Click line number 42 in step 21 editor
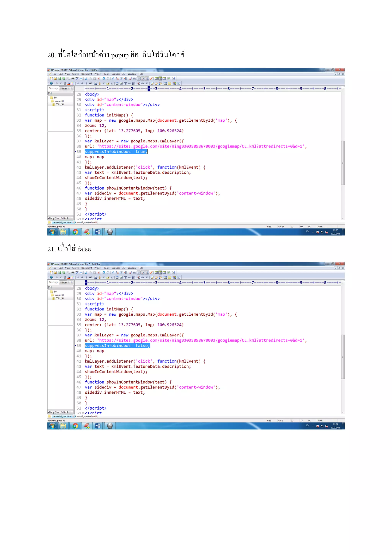Image resolution: width=392 pixels, height=555 pixels. tap(79, 361)
